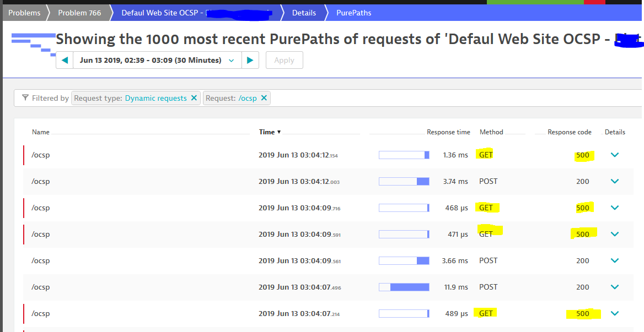Open the Defaul Web Site OCSP breadcrumb
Image resolution: width=644 pixels, height=332 pixels.
[x=197, y=13]
